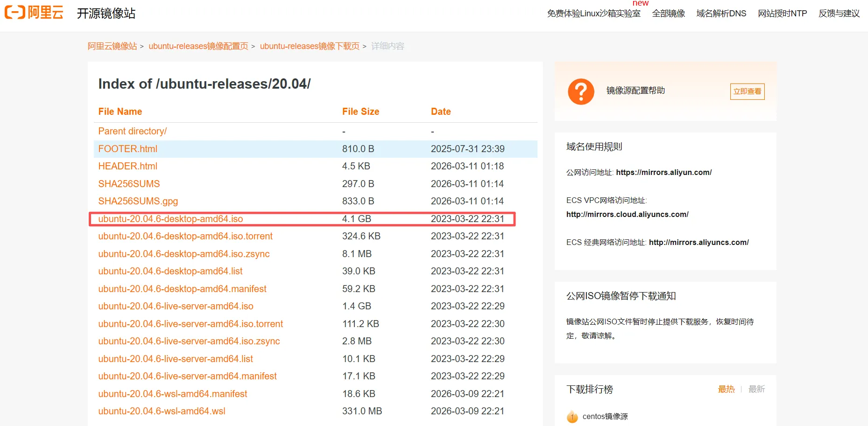
Task: Click the 镜像源配置帮助 label
Action: tap(635, 91)
